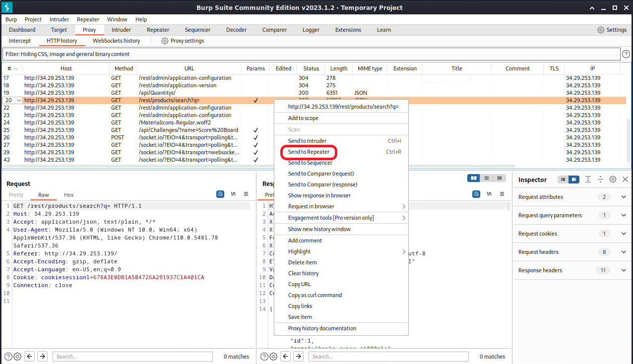Switch Request view to Pretty
This screenshot has width=633, height=364.
pos(16,195)
